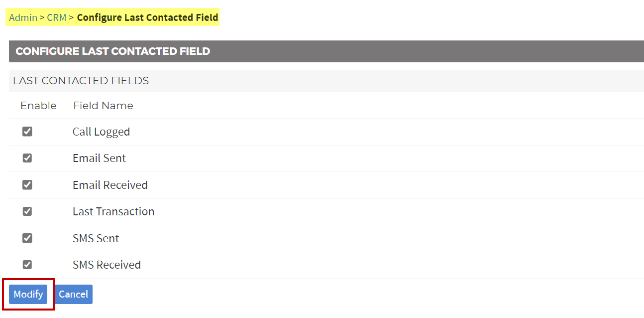644x318 pixels.
Task: Click the Last Contacted Fields section heading
Action: point(81,81)
